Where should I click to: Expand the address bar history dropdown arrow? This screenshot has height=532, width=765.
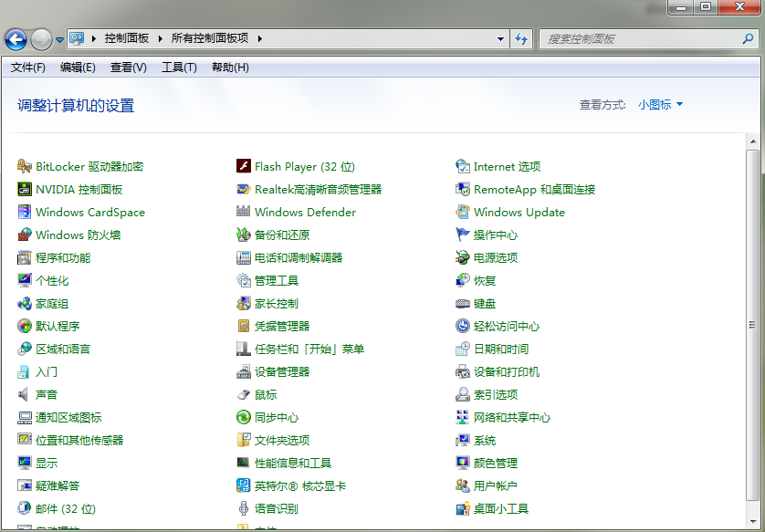pos(500,39)
